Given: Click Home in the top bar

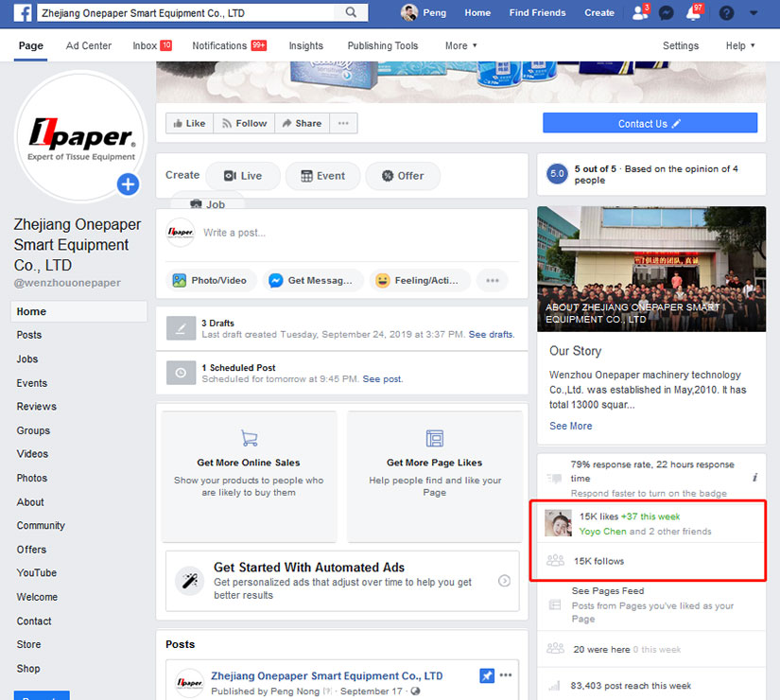Looking at the screenshot, I should click(x=477, y=13).
